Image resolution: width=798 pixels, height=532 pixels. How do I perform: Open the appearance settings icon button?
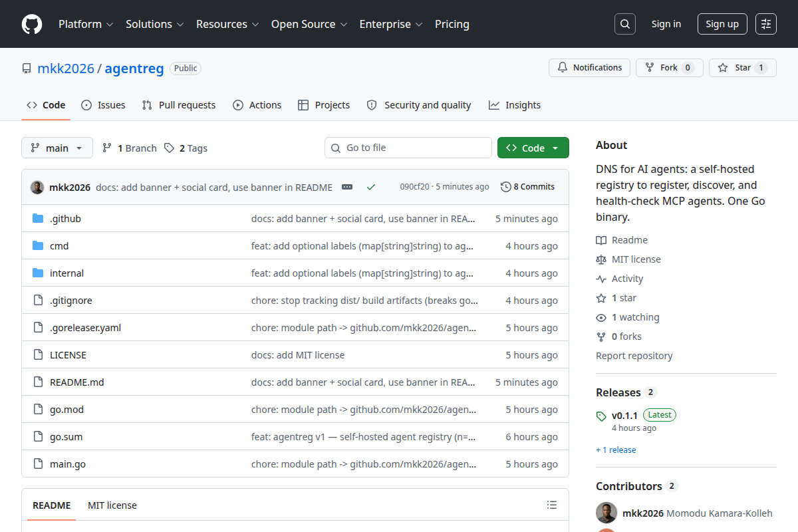766,24
